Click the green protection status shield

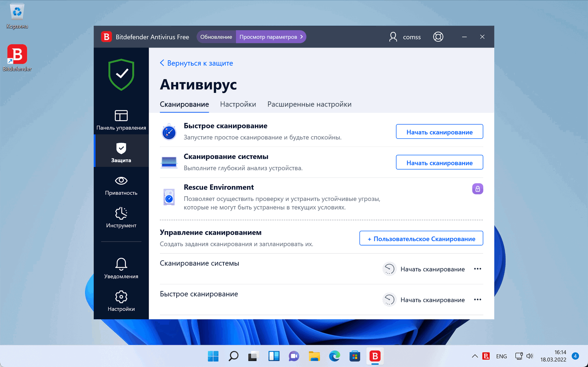(122, 74)
